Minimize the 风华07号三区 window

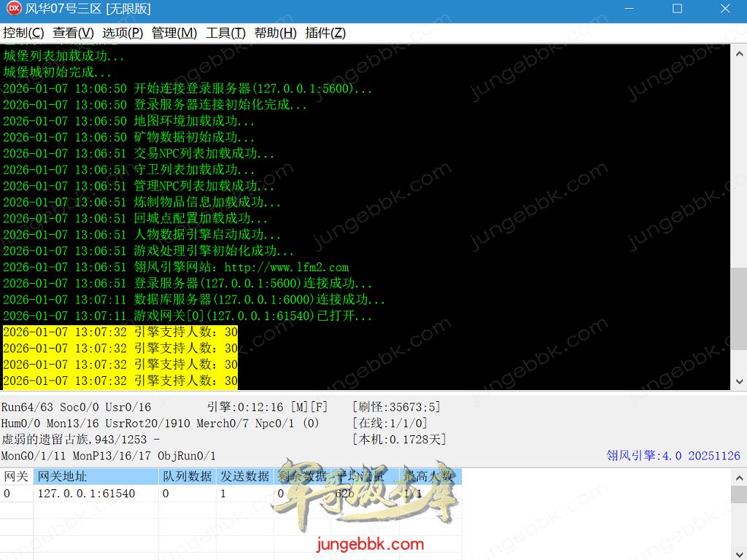(630, 9)
